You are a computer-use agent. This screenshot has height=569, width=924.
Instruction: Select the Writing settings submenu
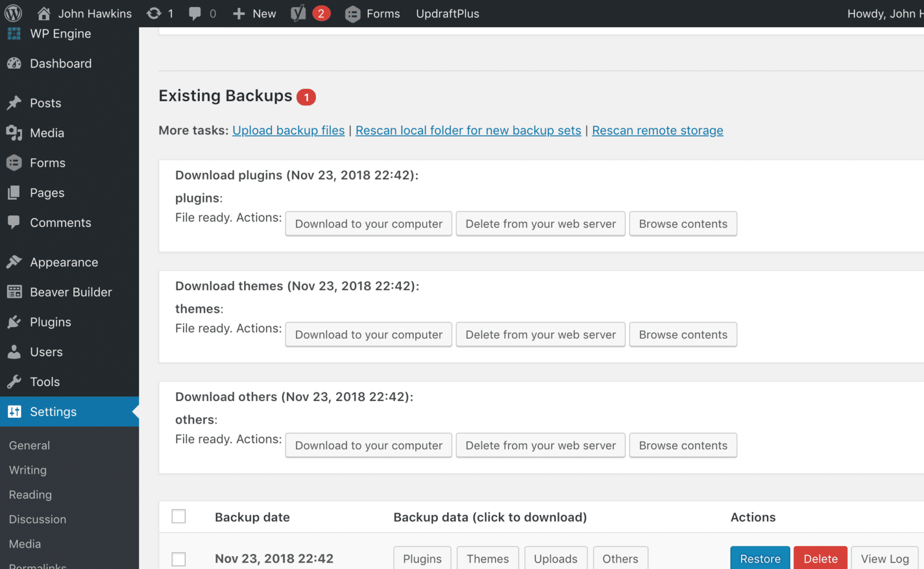point(28,470)
